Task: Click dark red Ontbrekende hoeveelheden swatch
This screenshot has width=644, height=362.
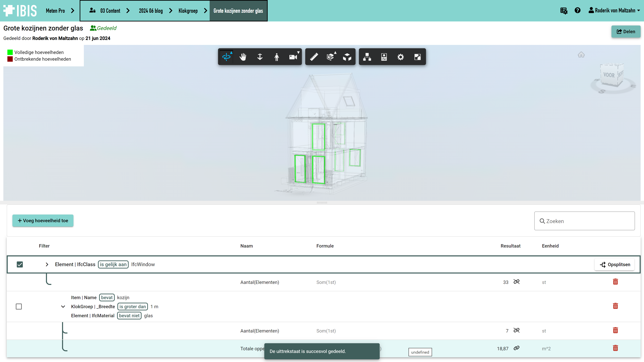Action: tap(10, 59)
